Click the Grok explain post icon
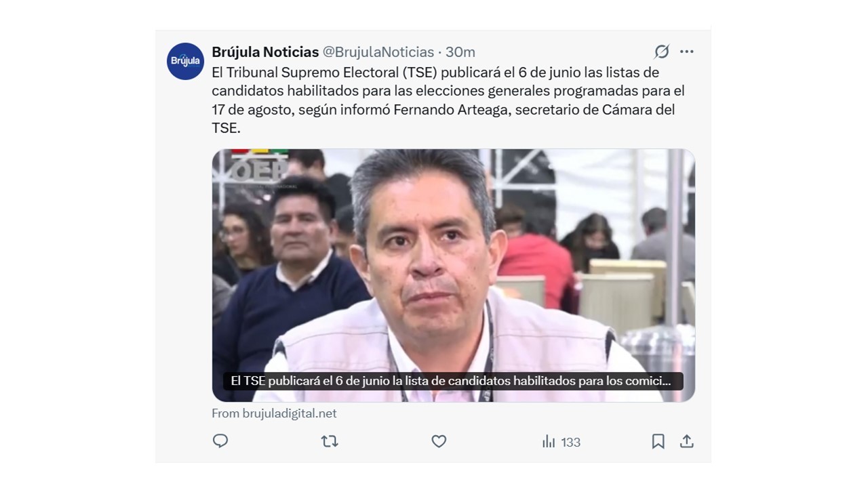Image resolution: width=868 pixels, height=488 pixels. 661,52
